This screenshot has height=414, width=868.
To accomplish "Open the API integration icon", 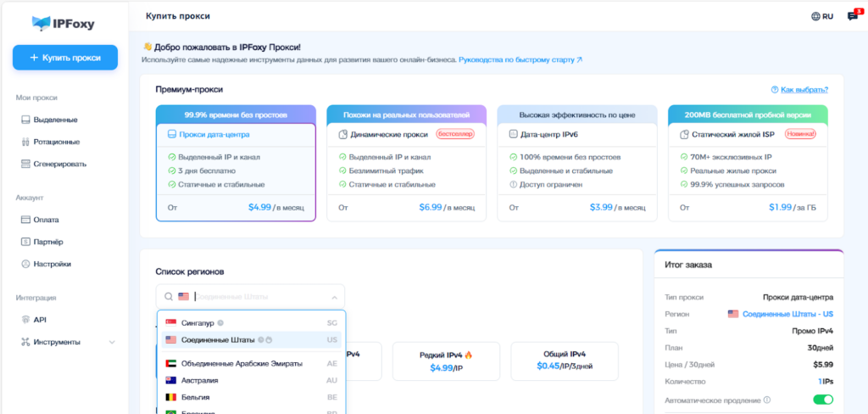I will (25, 320).
